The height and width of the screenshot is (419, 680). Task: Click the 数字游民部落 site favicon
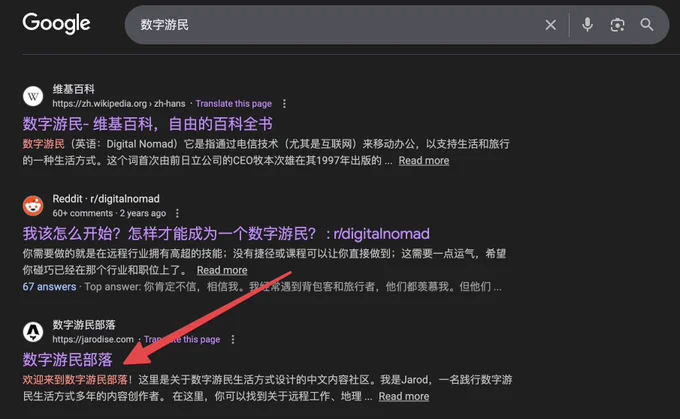[x=33, y=332]
